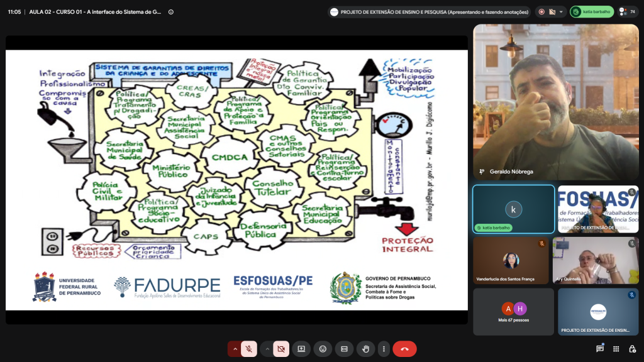Viewport: 644px width, 362px height.
Task: Expand the top bar dropdown arrow
Action: (x=561, y=12)
